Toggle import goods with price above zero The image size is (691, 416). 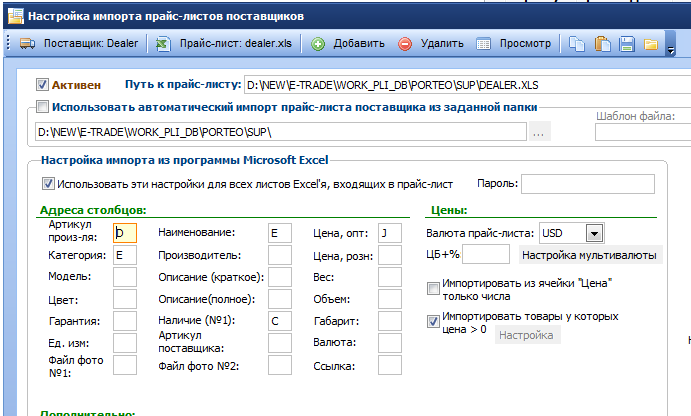433,322
